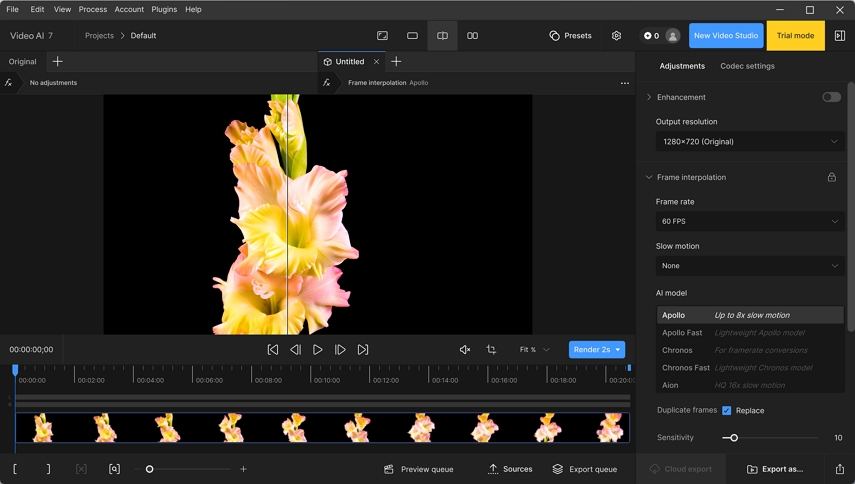Image resolution: width=855 pixels, height=484 pixels.
Task: Click the Export as... button
Action: [x=774, y=469]
